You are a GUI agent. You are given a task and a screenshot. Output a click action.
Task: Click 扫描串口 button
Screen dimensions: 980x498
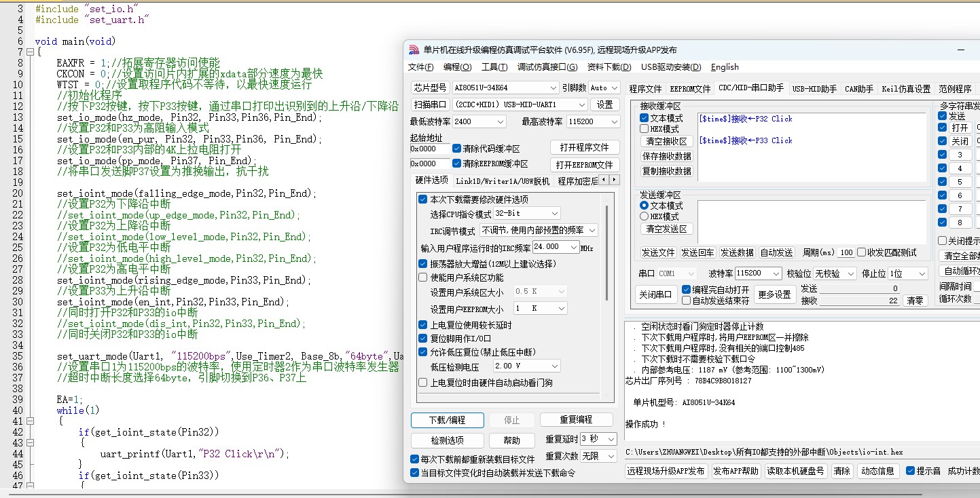coord(430,104)
